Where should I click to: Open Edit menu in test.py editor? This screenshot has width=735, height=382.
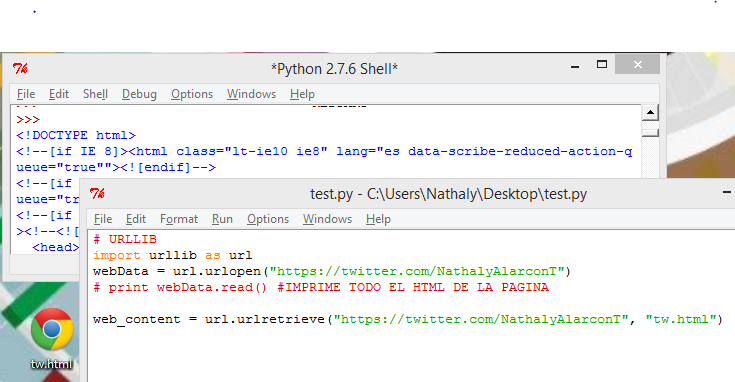coord(135,219)
